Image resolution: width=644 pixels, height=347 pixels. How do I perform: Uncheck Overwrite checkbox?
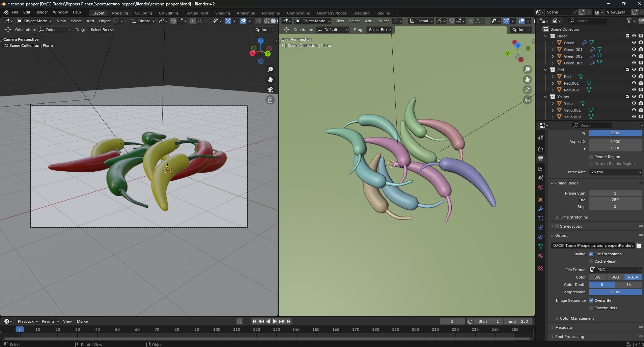591,300
